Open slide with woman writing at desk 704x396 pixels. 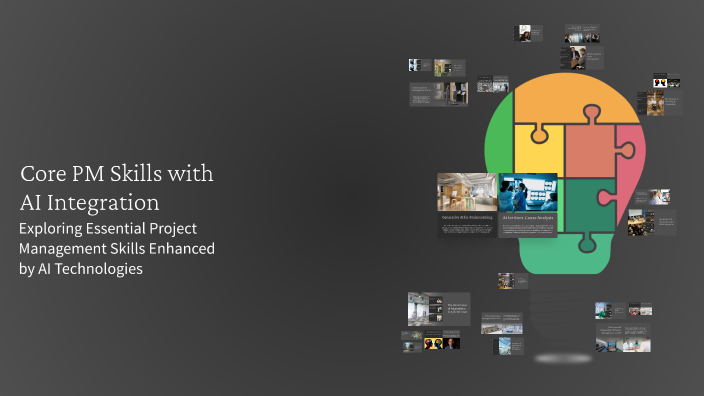tap(528, 33)
